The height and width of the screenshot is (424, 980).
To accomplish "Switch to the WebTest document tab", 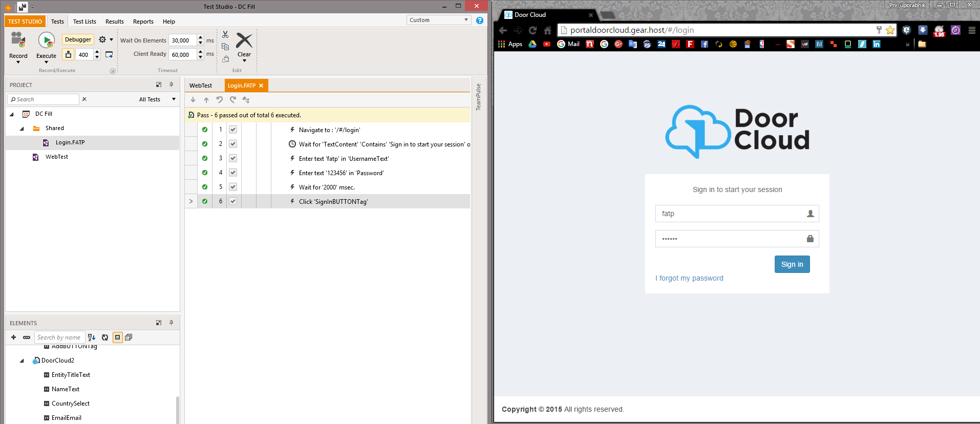I will [x=201, y=86].
